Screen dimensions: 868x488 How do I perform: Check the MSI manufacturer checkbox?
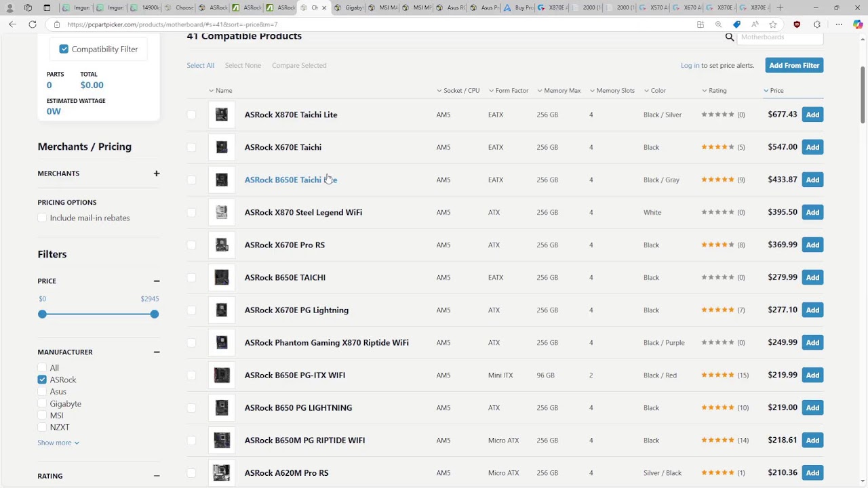[x=42, y=415]
